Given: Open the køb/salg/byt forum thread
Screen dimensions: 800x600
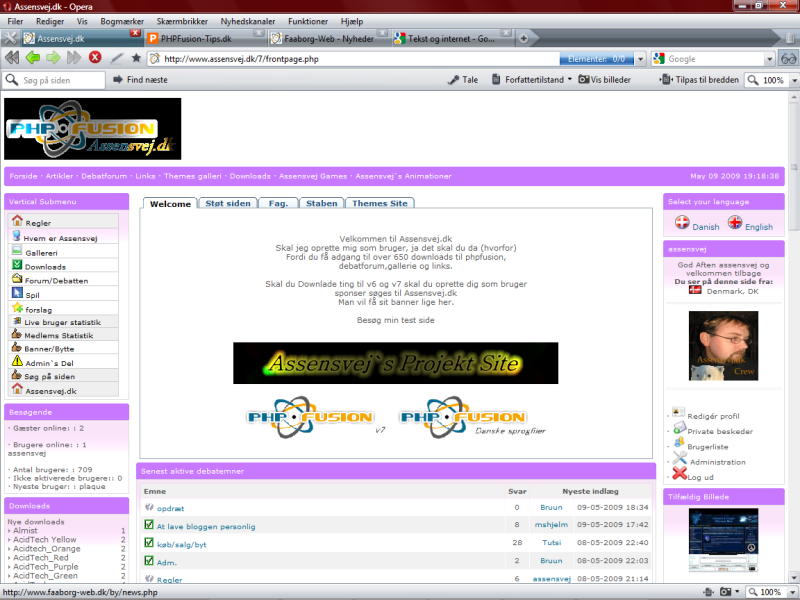Looking at the screenshot, I should pyautogui.click(x=182, y=544).
